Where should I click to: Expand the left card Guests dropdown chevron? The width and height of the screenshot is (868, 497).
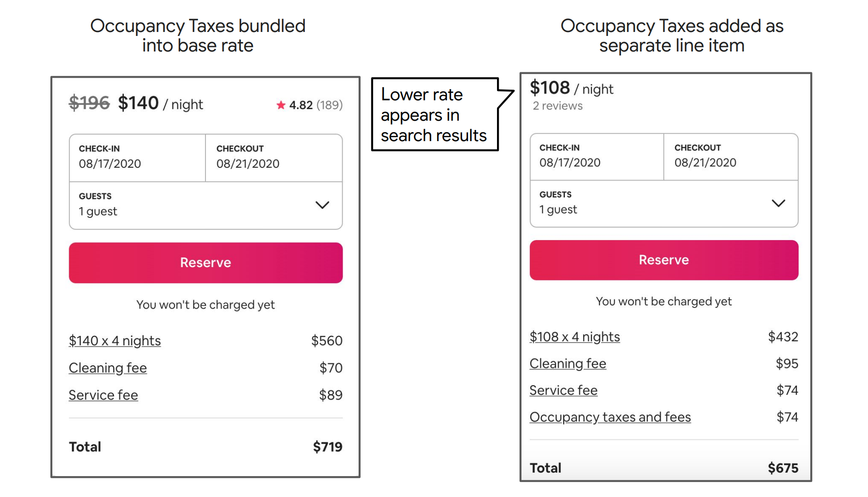coord(322,205)
